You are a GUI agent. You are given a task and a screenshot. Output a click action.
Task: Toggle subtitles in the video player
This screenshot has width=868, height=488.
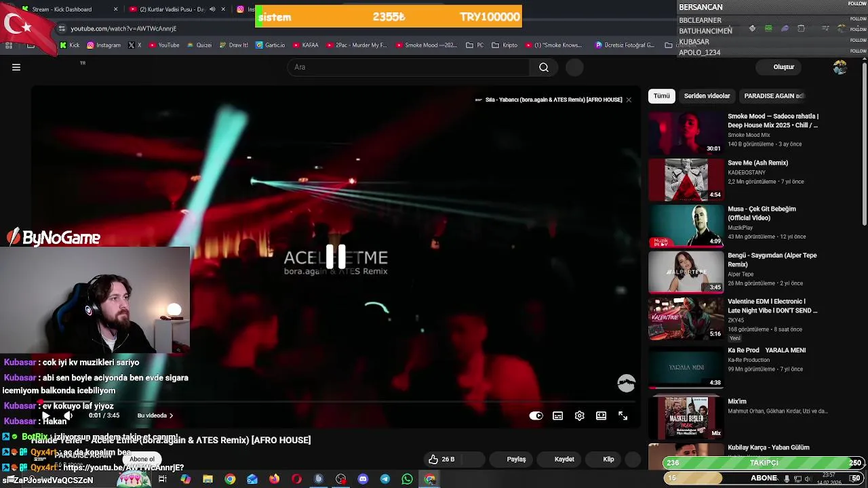(x=557, y=416)
